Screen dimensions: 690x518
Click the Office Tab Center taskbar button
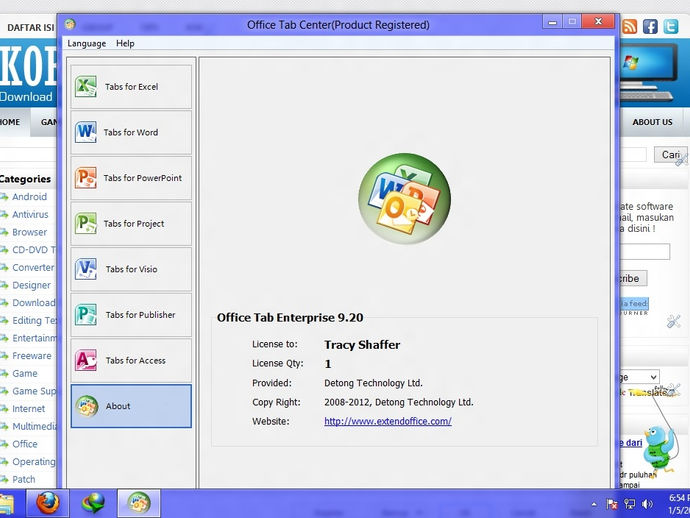coord(139,503)
